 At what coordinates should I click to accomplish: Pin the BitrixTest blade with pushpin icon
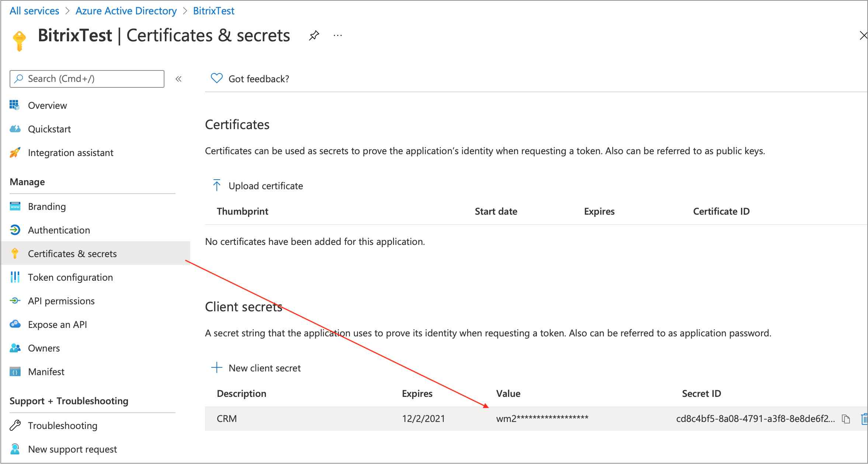coord(314,36)
